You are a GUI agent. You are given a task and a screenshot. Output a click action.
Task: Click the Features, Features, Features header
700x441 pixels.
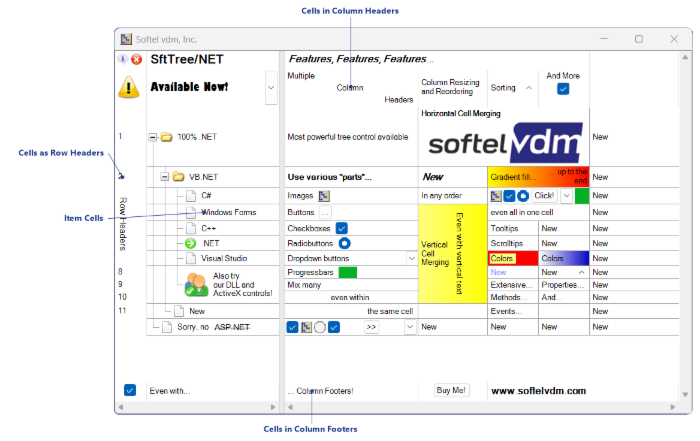pyautogui.click(x=437, y=59)
